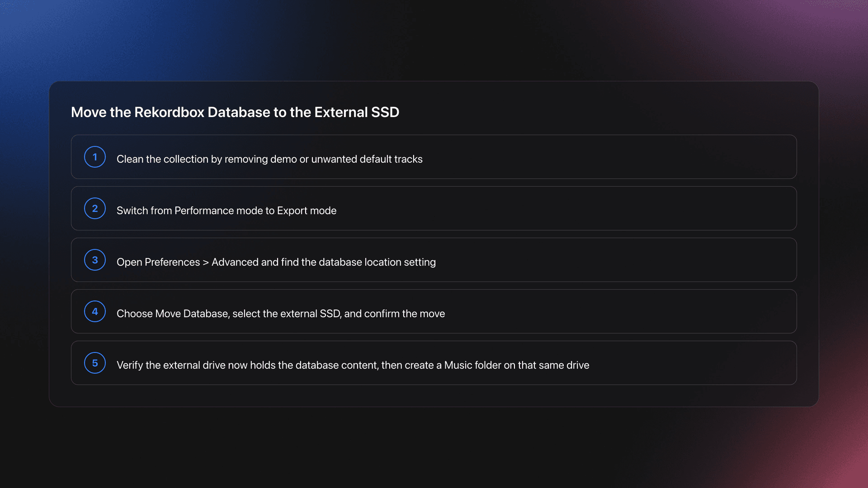Click the step 2 number circle
868x488 pixels.
tap(95, 208)
